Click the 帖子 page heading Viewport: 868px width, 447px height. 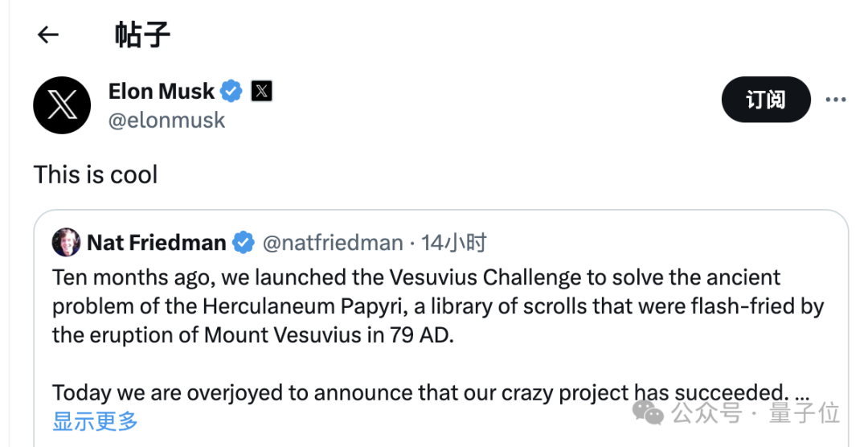(x=142, y=35)
